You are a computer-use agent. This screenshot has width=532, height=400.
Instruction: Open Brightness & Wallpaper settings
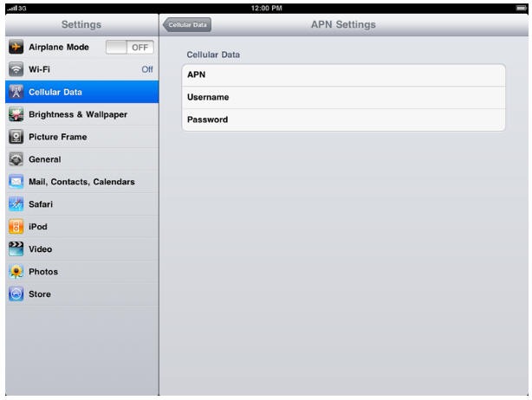81,114
